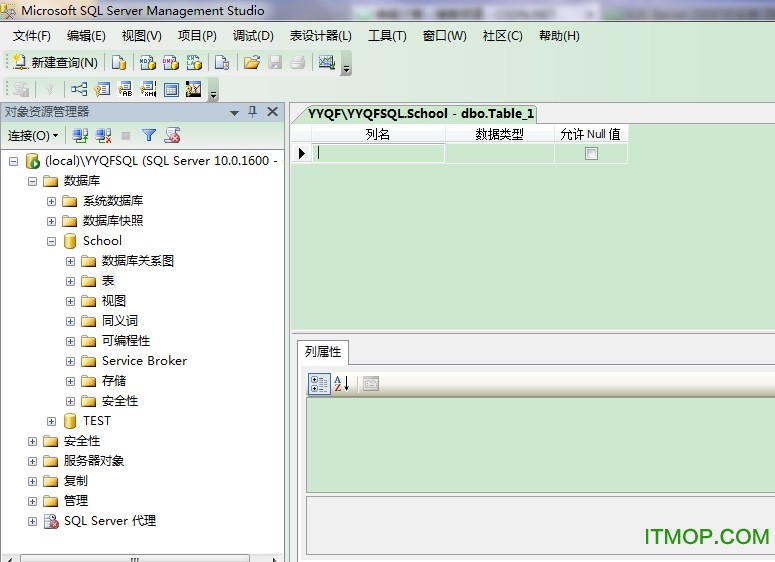Image resolution: width=775 pixels, height=562 pixels.
Task: Collapse the School database node
Action: pos(51,241)
